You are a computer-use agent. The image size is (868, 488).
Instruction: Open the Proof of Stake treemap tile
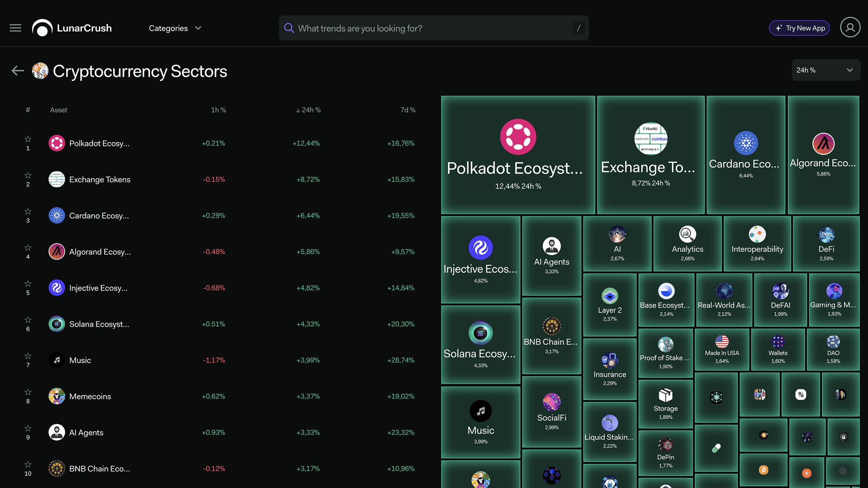pos(665,353)
